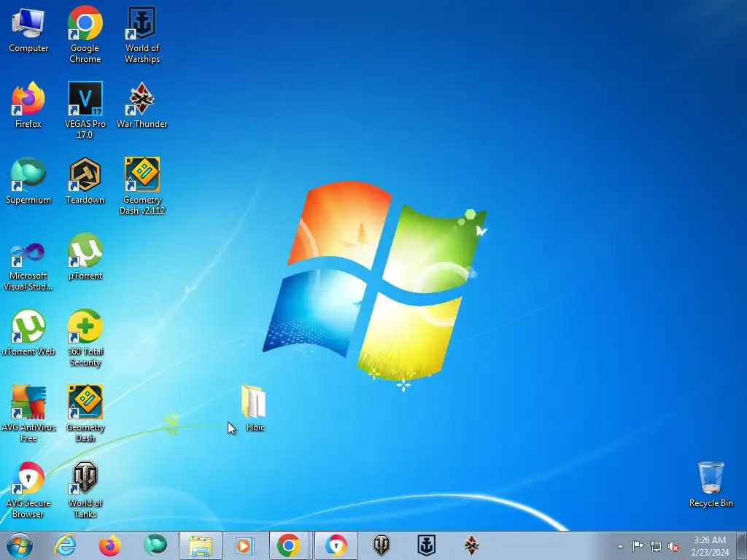Select the AVG AntiVirus Free shortcut
Image resolution: width=747 pixels, height=560 pixels.
(x=28, y=413)
